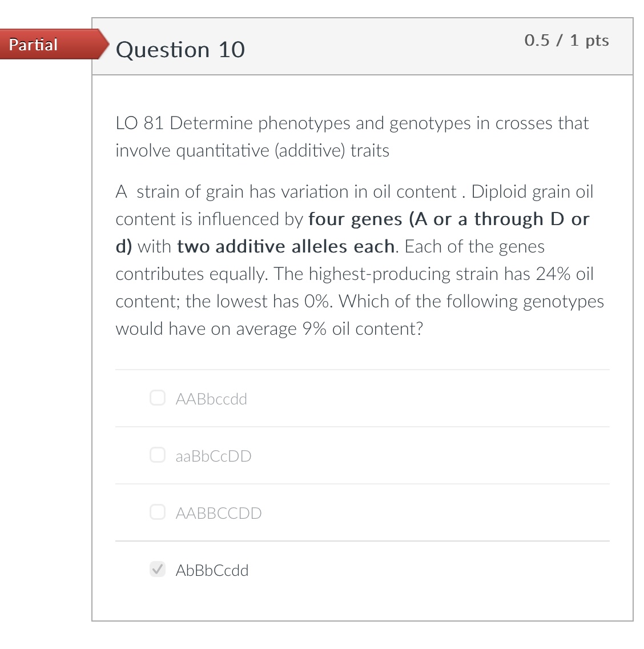
Task: Select the answer label text AABbccdd
Action: point(211,399)
